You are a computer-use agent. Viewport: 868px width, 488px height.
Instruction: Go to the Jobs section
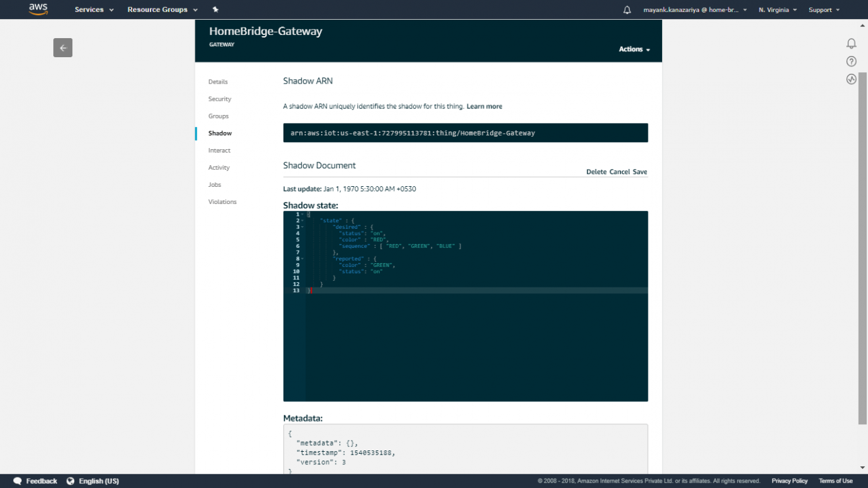(x=215, y=185)
